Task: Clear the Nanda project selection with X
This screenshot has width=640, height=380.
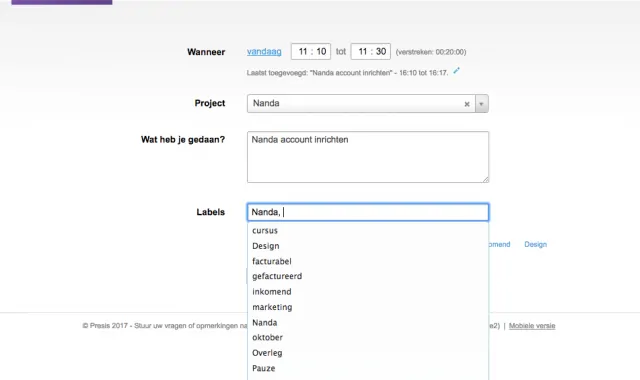Action: coord(467,104)
